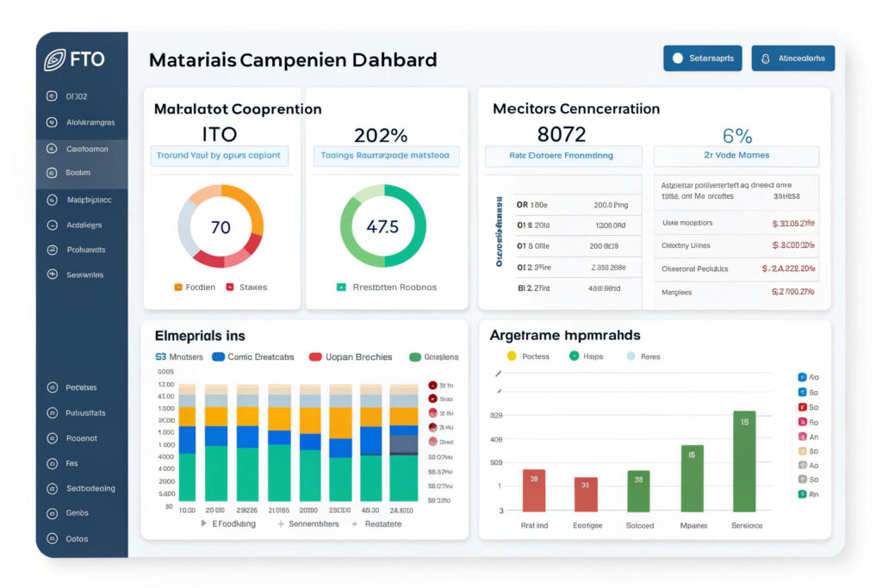Screen dimensions: 882x588
Task: Open the Tround Yout by opurs copiont selector
Action: tap(219, 156)
